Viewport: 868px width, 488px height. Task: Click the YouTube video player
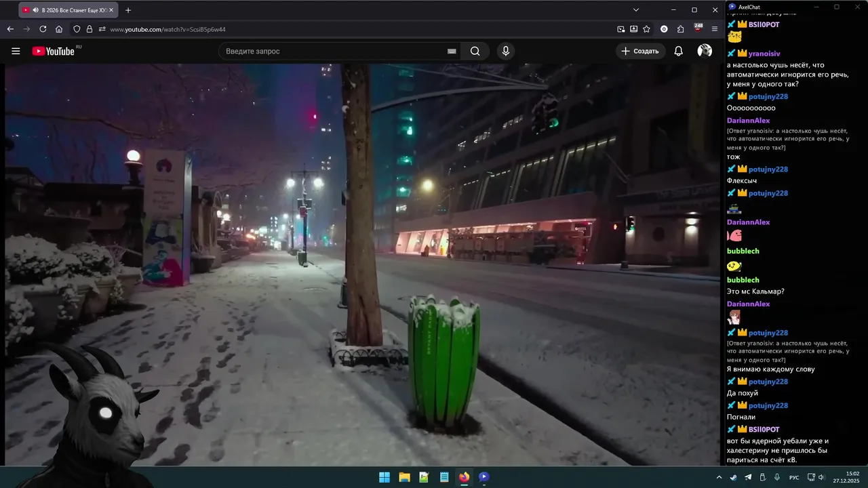(x=361, y=264)
